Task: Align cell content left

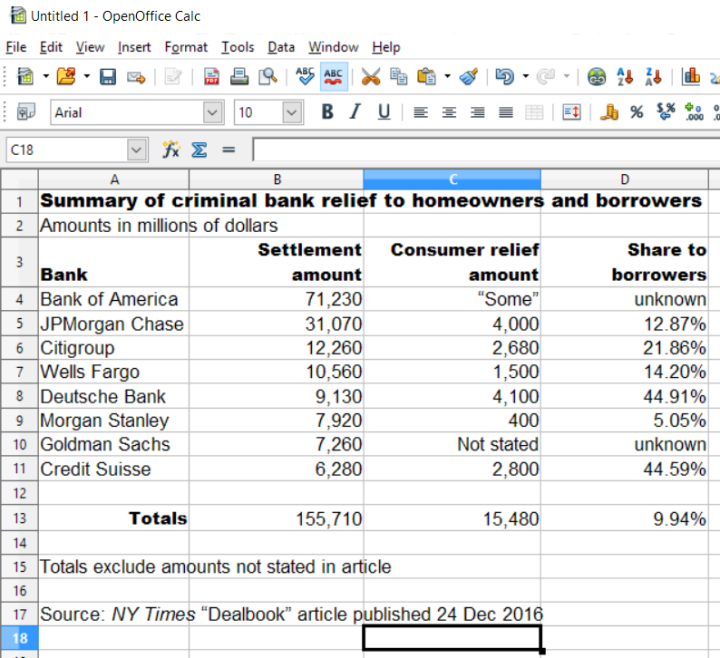Action: click(x=421, y=112)
